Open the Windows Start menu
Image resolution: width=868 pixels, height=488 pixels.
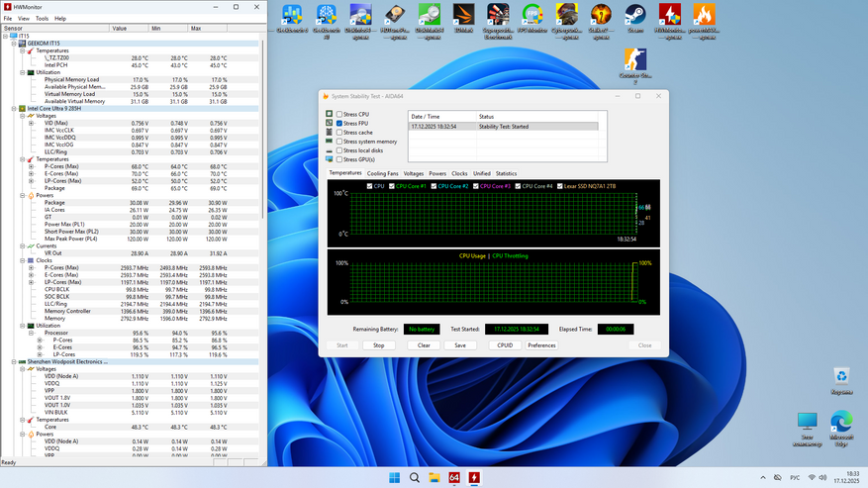pyautogui.click(x=395, y=478)
